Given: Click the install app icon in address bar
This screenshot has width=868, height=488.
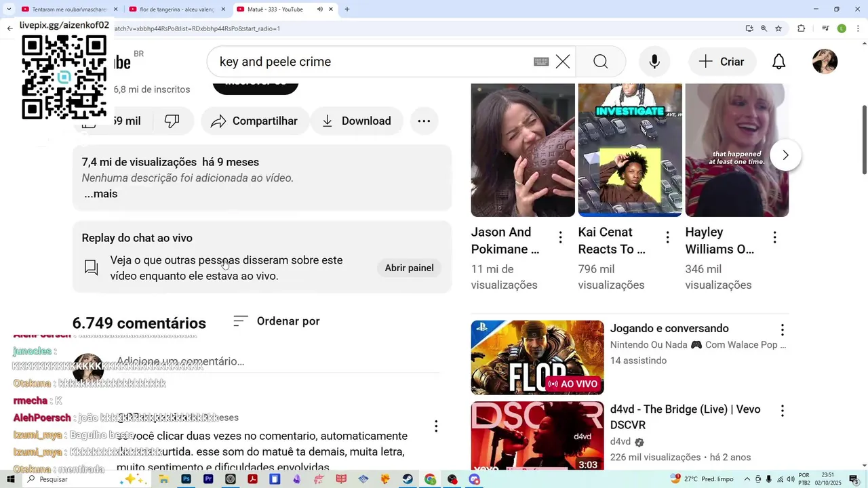Looking at the screenshot, I should pyautogui.click(x=749, y=28).
